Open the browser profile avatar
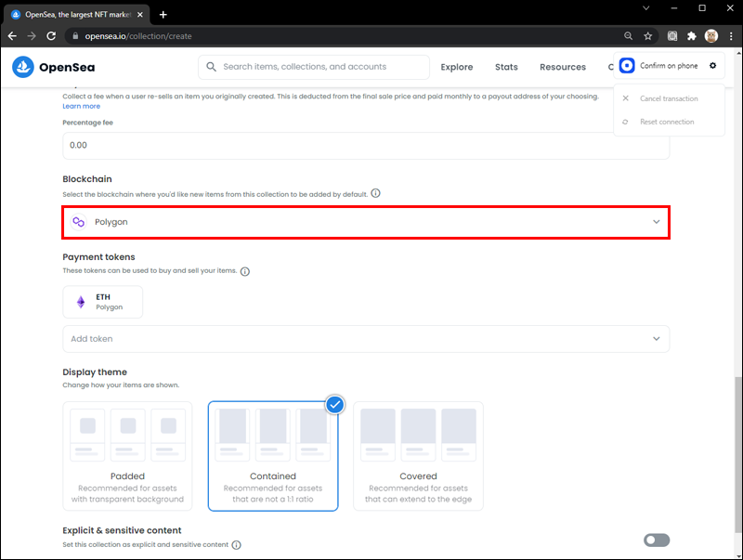 click(711, 36)
